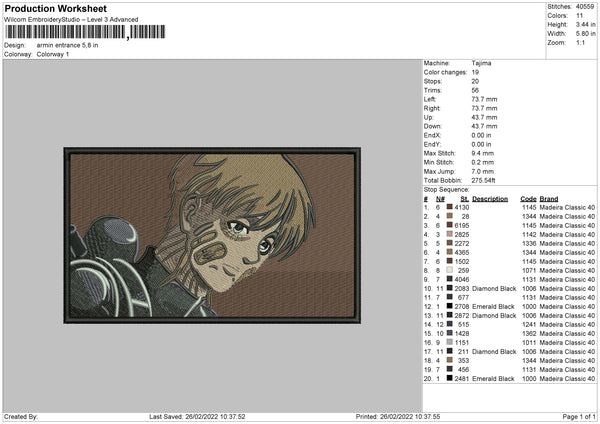The width and height of the screenshot is (600, 424).
Task: Select thread code 1011 in stop 16
Action: [529, 342]
